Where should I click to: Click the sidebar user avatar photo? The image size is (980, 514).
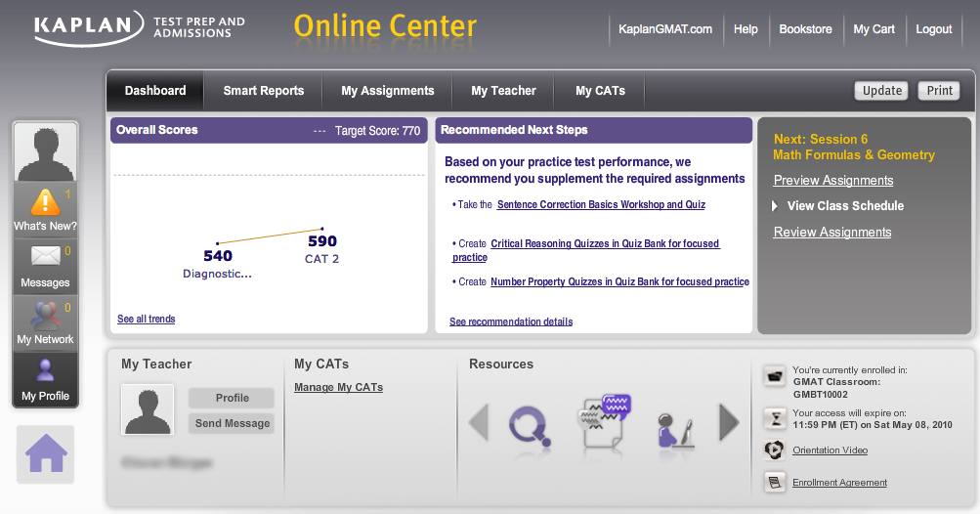click(45, 151)
